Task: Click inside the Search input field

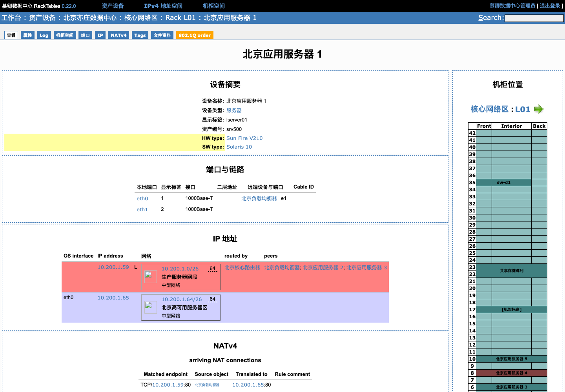Action: click(534, 18)
